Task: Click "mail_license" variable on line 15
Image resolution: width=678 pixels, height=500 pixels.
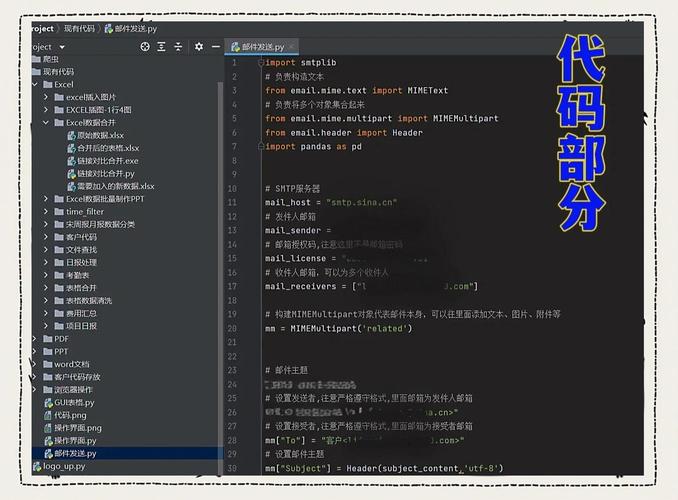Action: click(x=295, y=258)
